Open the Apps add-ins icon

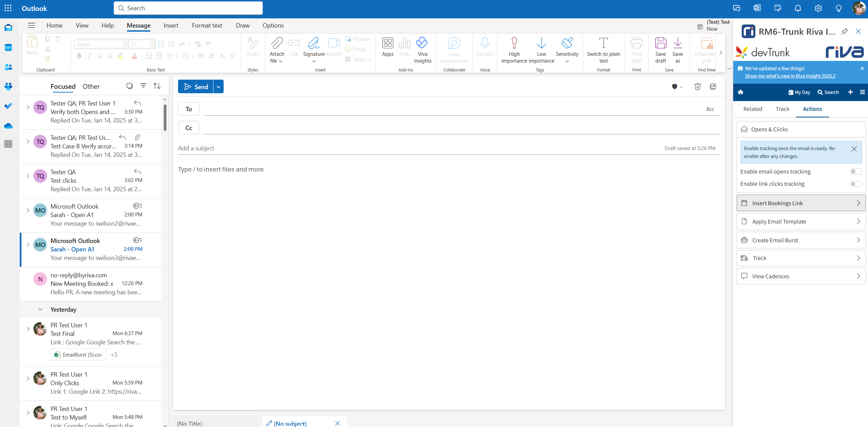[x=387, y=44]
